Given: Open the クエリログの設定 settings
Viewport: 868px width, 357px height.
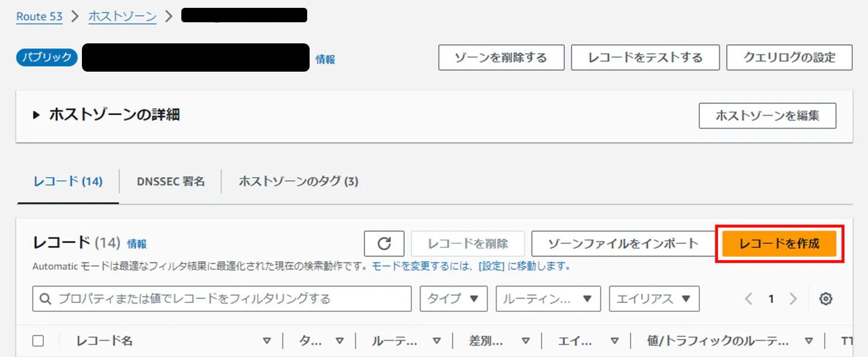Looking at the screenshot, I should pos(789,57).
